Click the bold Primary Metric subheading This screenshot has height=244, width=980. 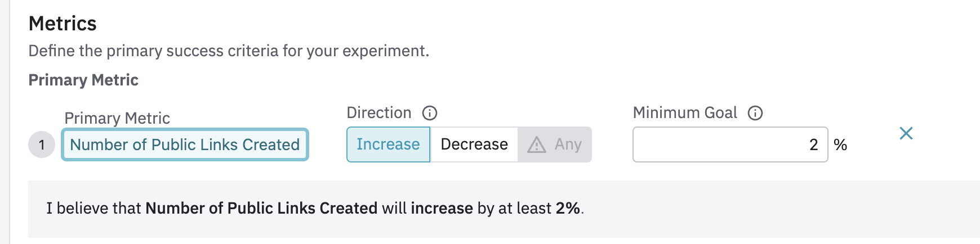tap(83, 80)
